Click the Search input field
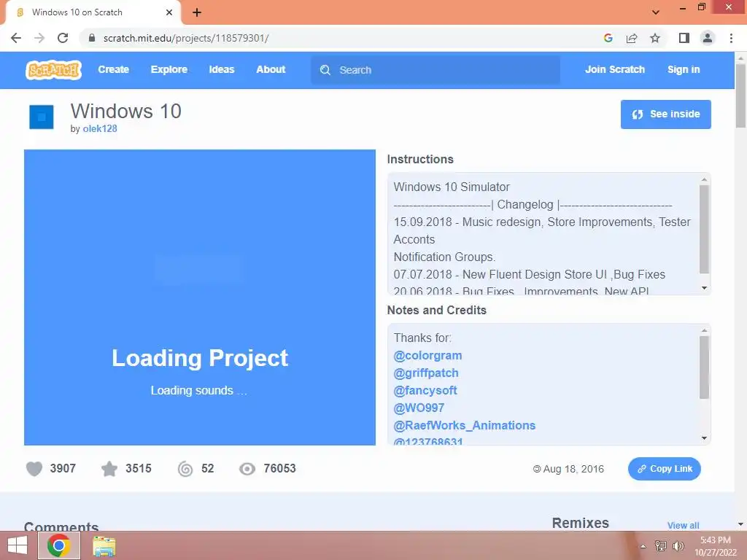Viewport: 747px width, 560px height. point(436,70)
